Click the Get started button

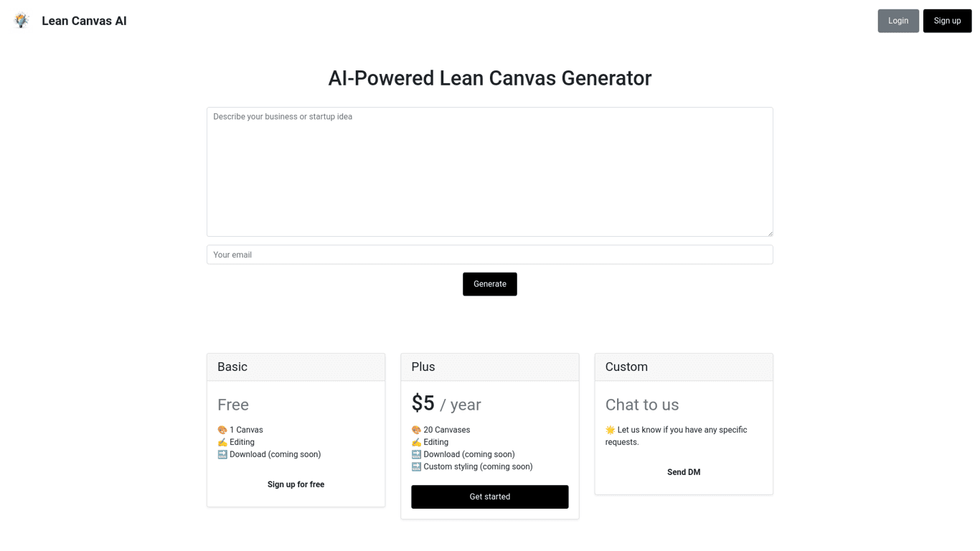coord(489,496)
